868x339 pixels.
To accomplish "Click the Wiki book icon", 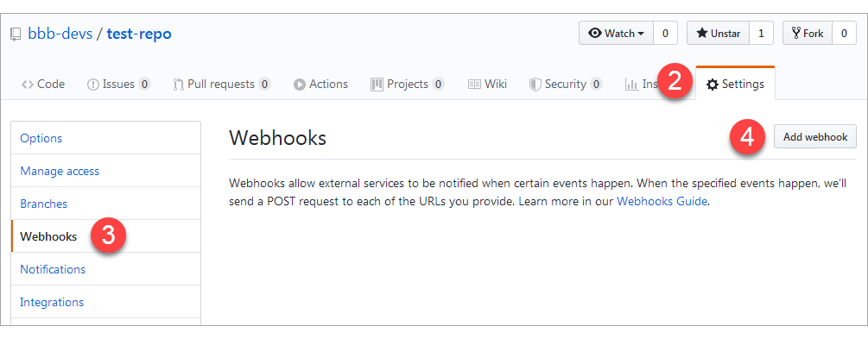I will [474, 85].
